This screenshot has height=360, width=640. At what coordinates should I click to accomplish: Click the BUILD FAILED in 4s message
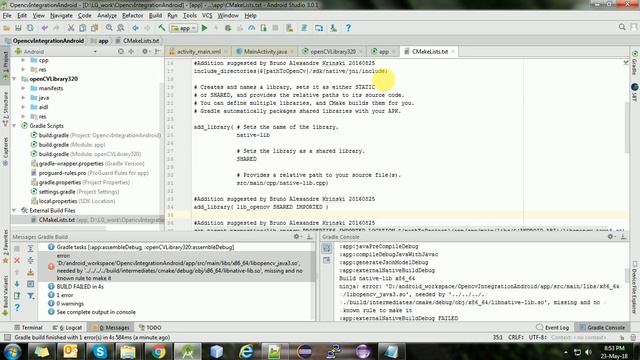pos(80,287)
